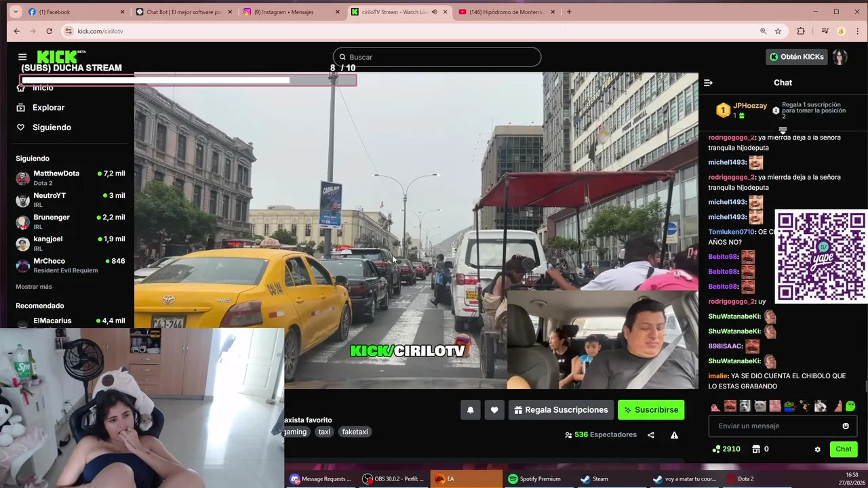Open Chrome zoom magnifier icon

click(x=763, y=31)
